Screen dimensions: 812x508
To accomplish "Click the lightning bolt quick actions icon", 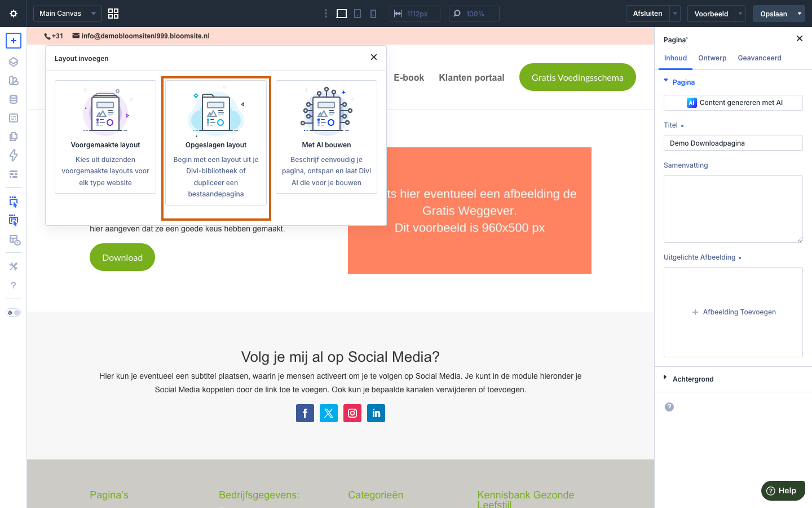I will [x=14, y=155].
